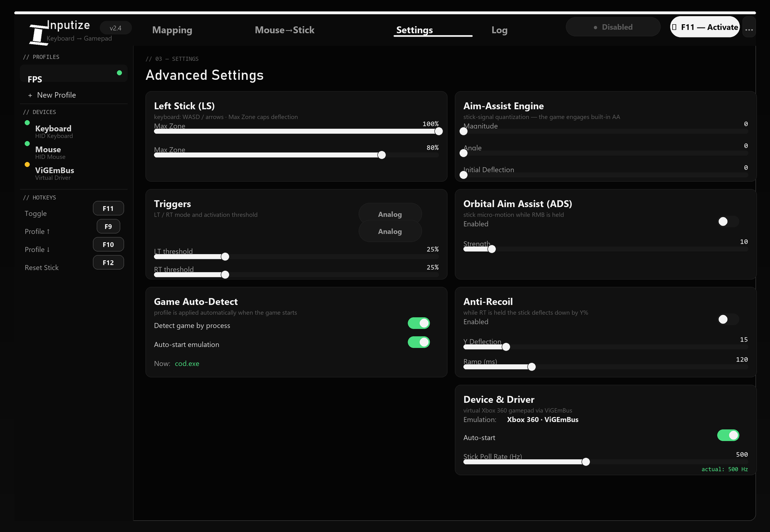This screenshot has width=770, height=532.
Task: Click F11 — Activate button
Action: pos(705,27)
